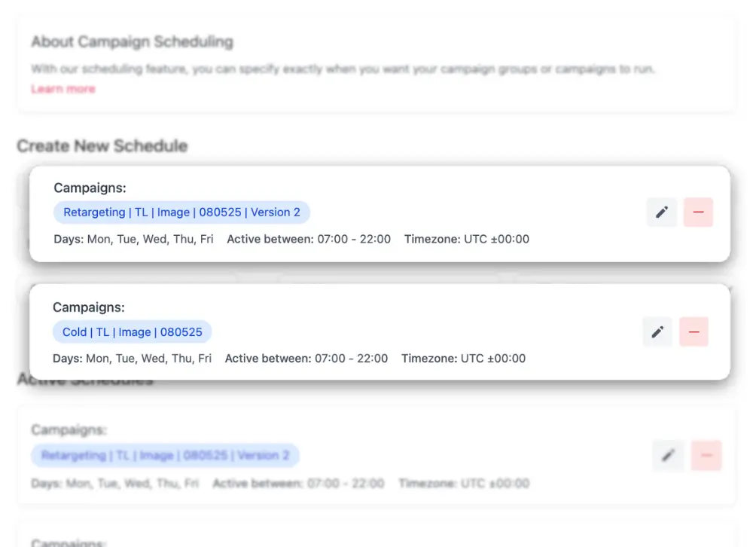The width and height of the screenshot is (756, 547).
Task: Click the pencil icon under Active Schedules
Action: coord(668,456)
